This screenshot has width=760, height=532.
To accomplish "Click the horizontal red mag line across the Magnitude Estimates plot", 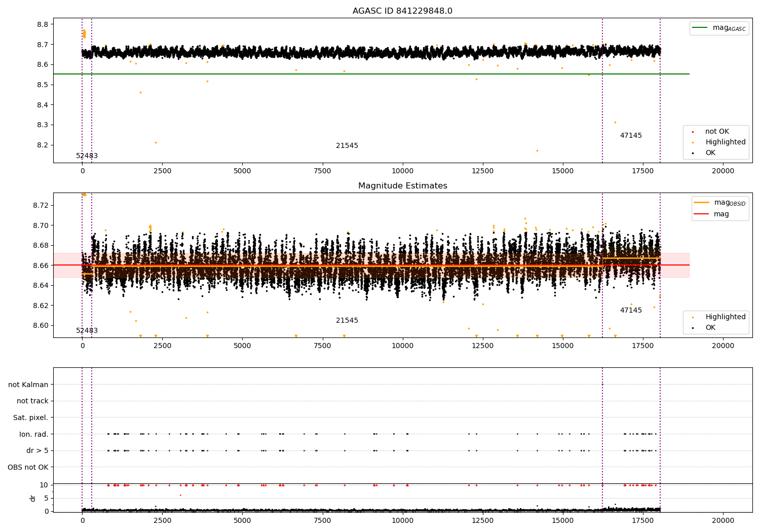I will tap(371, 265).
